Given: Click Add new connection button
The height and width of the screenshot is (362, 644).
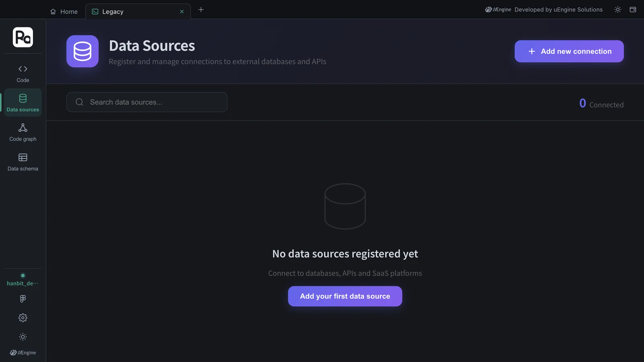Looking at the screenshot, I should point(569,51).
